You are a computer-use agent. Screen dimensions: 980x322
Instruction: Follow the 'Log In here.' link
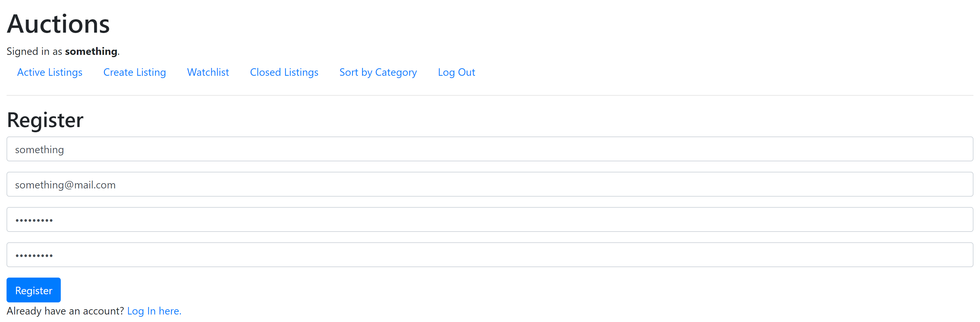coord(154,311)
